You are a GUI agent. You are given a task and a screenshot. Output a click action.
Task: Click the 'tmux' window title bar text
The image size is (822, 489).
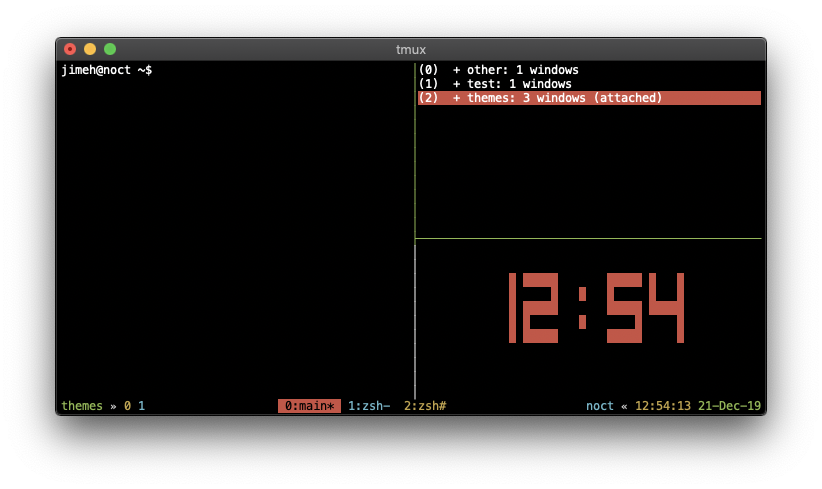coord(411,49)
